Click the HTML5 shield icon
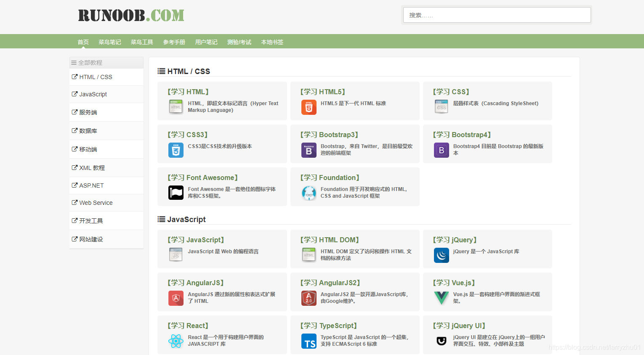 309,107
